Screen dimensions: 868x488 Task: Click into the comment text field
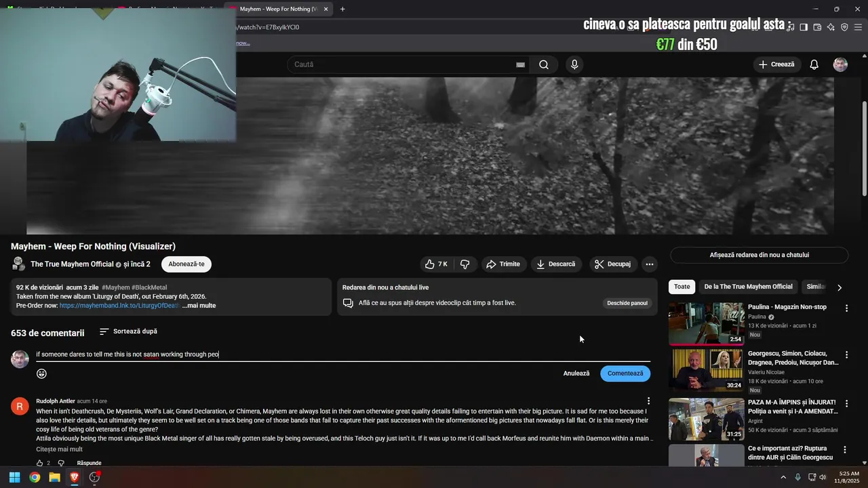tap(343, 354)
